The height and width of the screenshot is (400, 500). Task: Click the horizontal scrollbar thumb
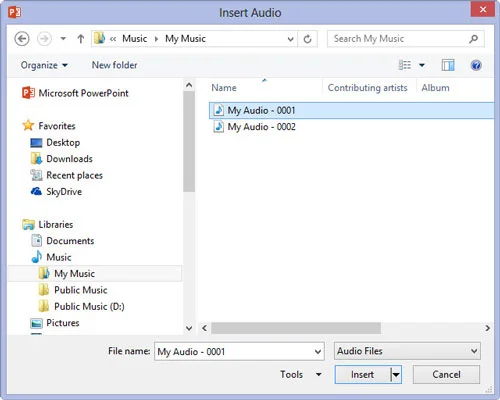click(296, 328)
